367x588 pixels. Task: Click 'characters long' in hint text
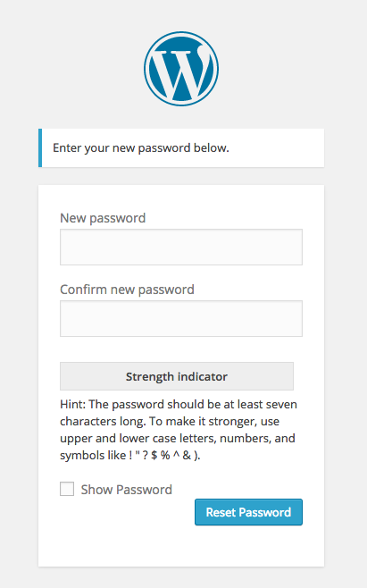click(103, 422)
